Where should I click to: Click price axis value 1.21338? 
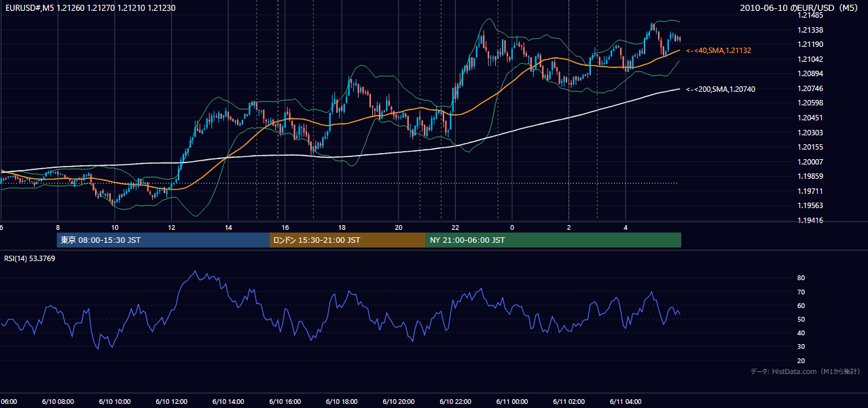(x=810, y=30)
